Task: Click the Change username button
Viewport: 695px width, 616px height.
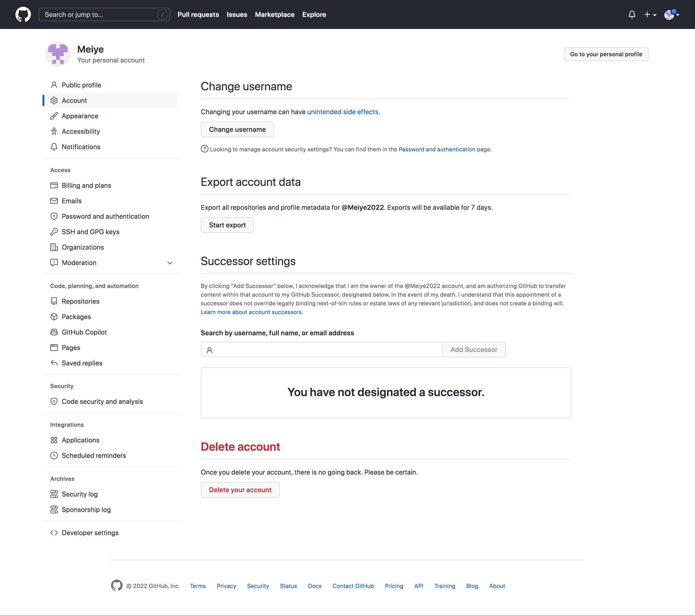Action: (237, 130)
